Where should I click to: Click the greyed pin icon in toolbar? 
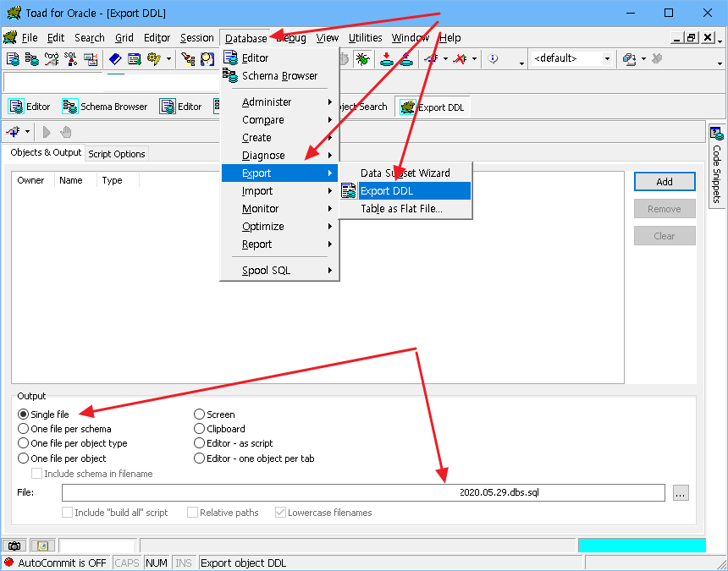point(657,59)
